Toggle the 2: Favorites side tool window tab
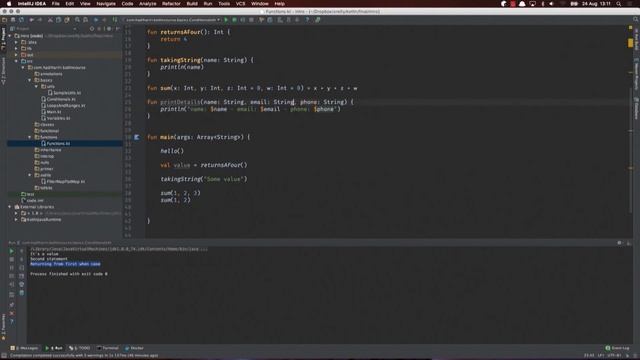 click(x=3, y=327)
